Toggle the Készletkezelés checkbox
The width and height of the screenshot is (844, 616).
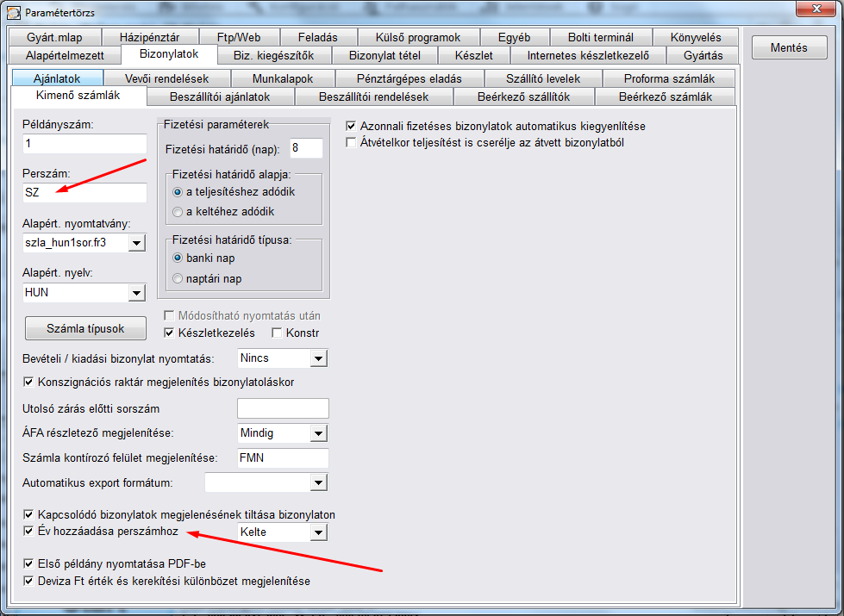point(170,333)
